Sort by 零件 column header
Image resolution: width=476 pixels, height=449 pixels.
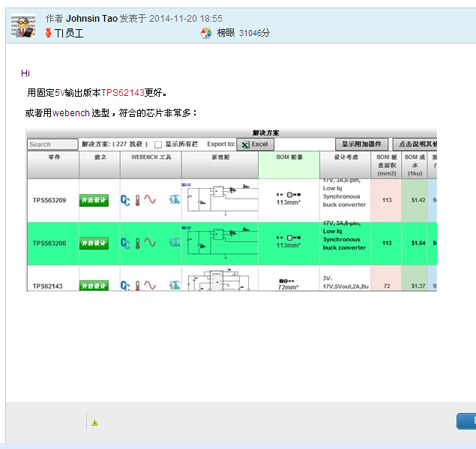[53, 165]
